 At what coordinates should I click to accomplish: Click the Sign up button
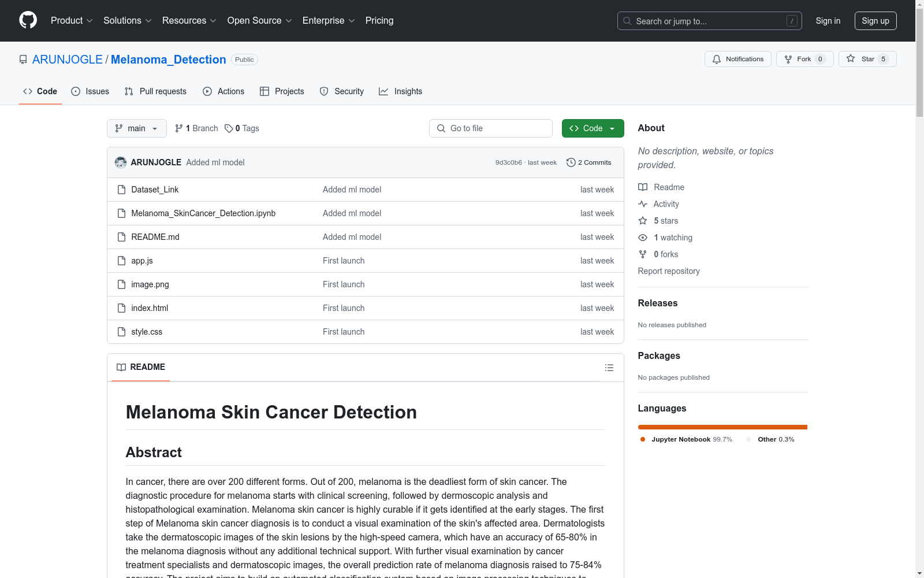(875, 21)
